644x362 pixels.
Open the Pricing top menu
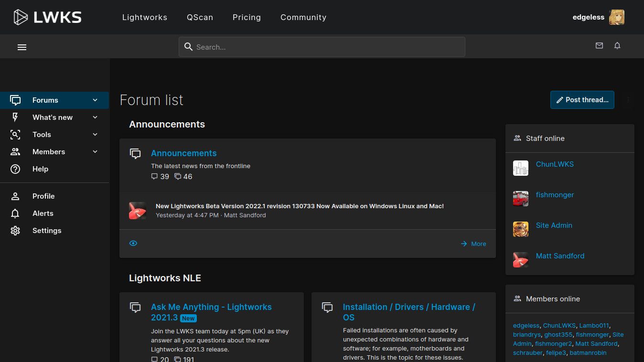247,17
